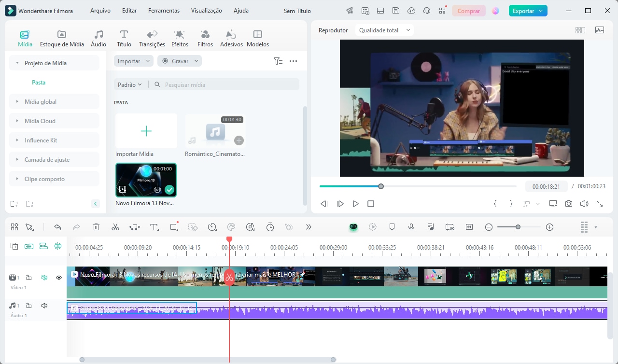Click the player progress bar handle
Image resolution: width=618 pixels, height=364 pixels.
coord(381,186)
